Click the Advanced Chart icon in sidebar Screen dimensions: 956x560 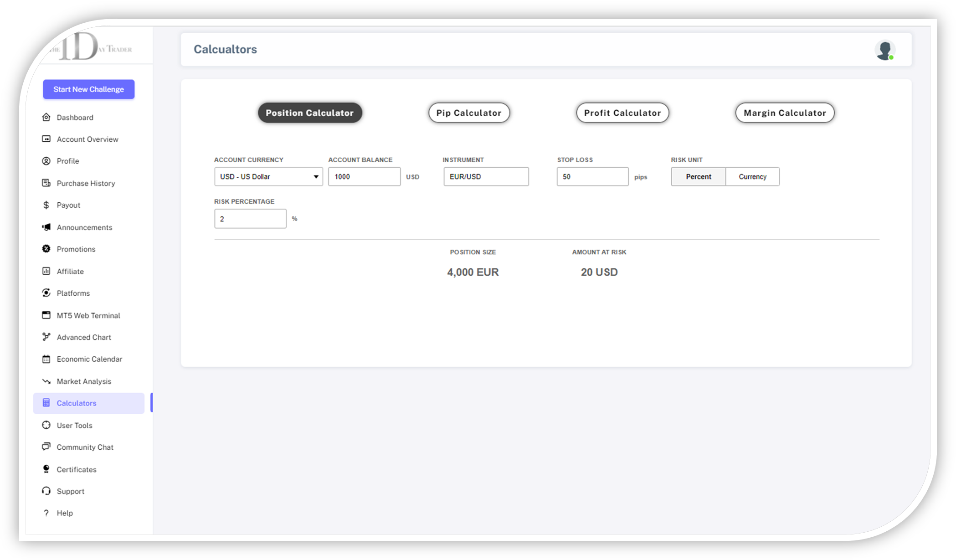point(46,337)
